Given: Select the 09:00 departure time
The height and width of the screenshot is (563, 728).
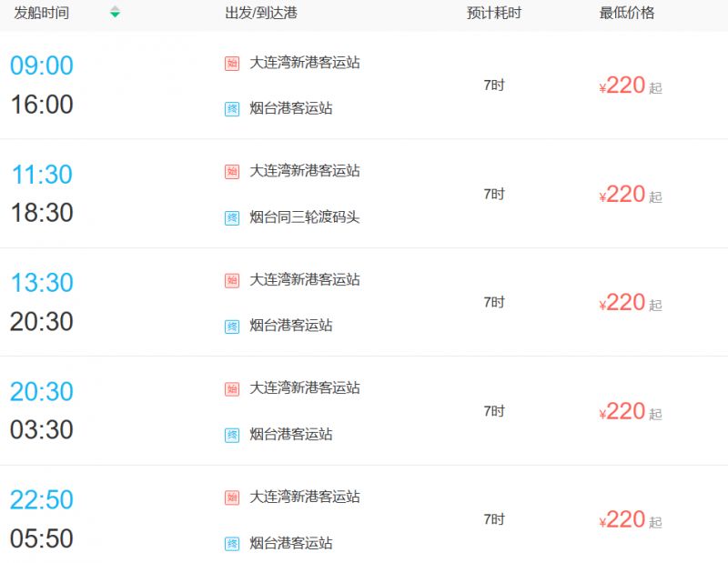Looking at the screenshot, I should pos(42,65).
